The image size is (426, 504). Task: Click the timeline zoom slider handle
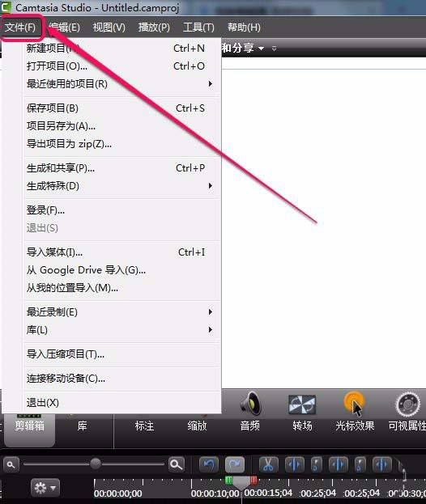click(96, 464)
